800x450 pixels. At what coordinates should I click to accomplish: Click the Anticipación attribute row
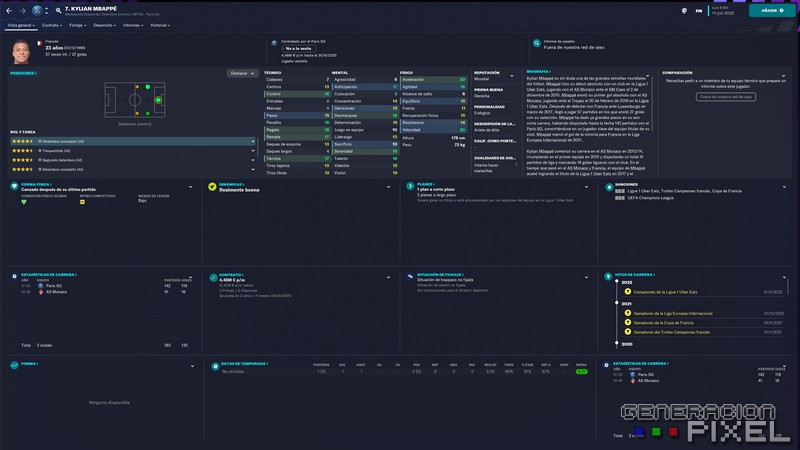(x=365, y=87)
